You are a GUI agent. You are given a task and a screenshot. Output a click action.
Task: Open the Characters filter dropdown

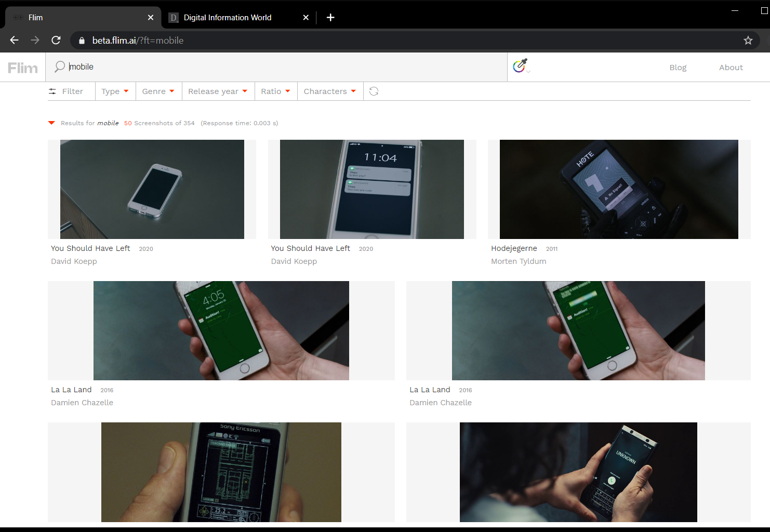click(x=330, y=91)
